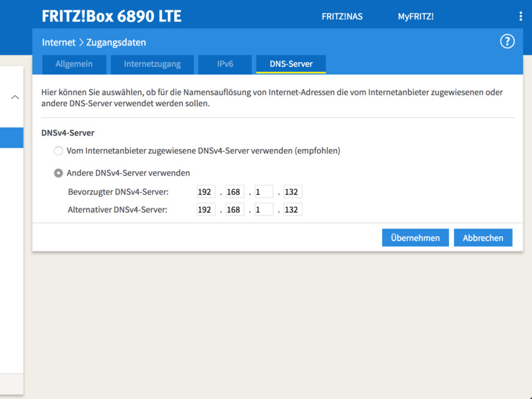This screenshot has height=399, width=532.
Task: Select 'Andere DNSv4-Server verwenden' radio button
Action: click(58, 173)
